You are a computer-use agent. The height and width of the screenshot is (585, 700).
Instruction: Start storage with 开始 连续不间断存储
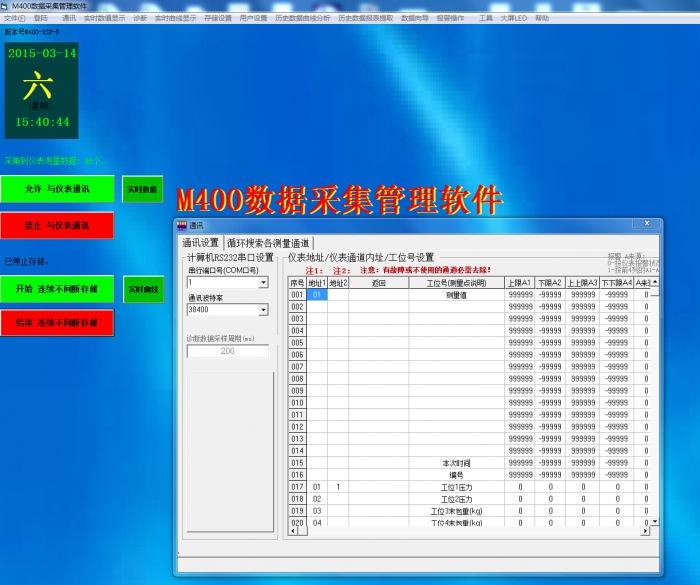click(x=57, y=289)
